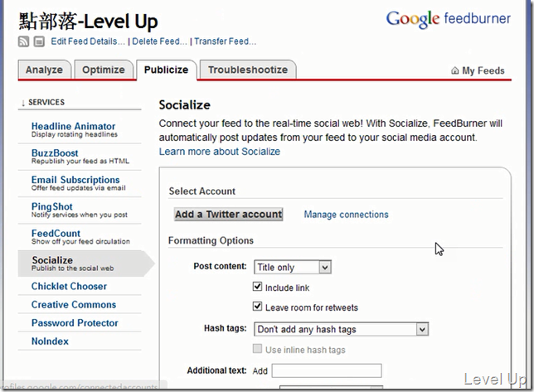
Task: Uncheck Include link checkbox
Action: pos(257,287)
